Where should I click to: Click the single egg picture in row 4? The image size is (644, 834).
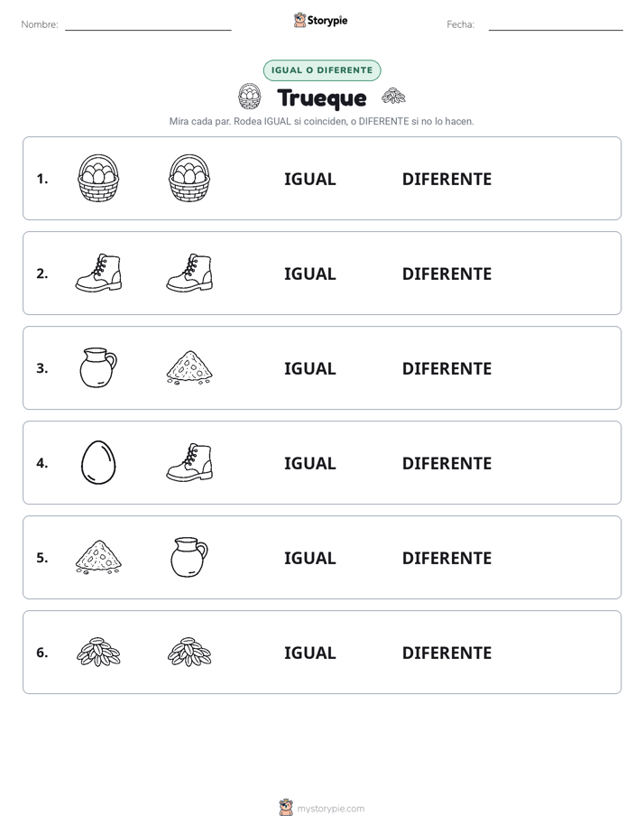tap(98, 462)
